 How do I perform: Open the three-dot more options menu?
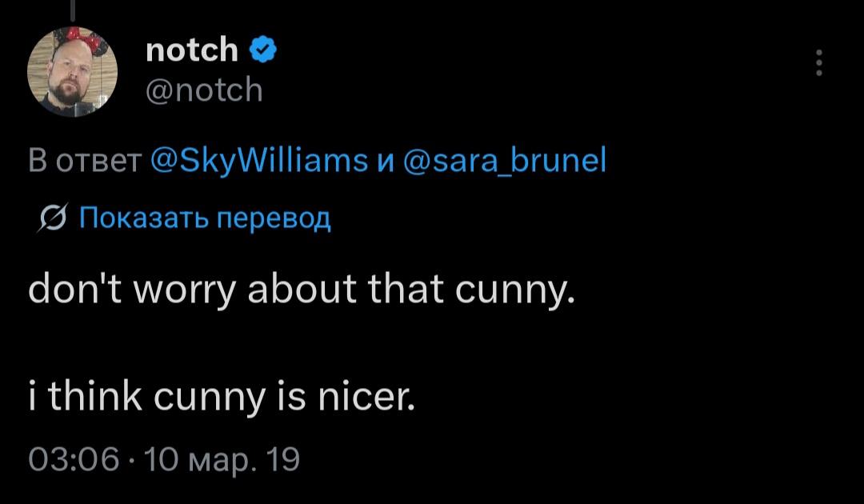818,62
